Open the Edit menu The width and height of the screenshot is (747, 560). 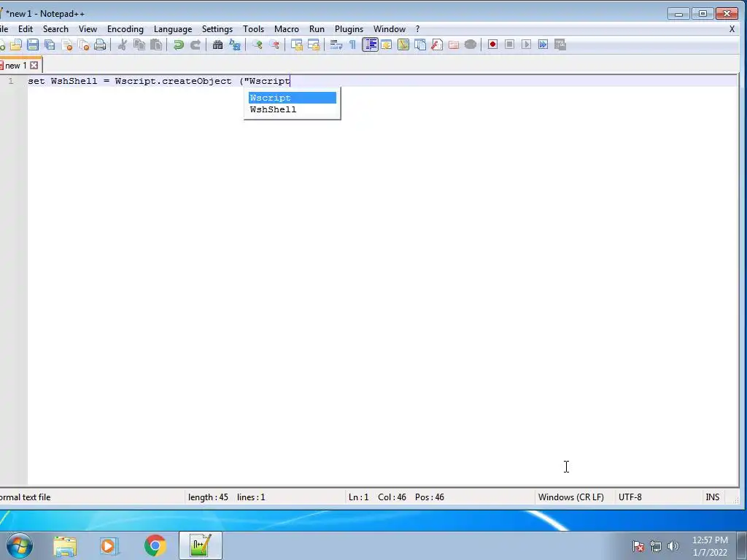click(26, 29)
